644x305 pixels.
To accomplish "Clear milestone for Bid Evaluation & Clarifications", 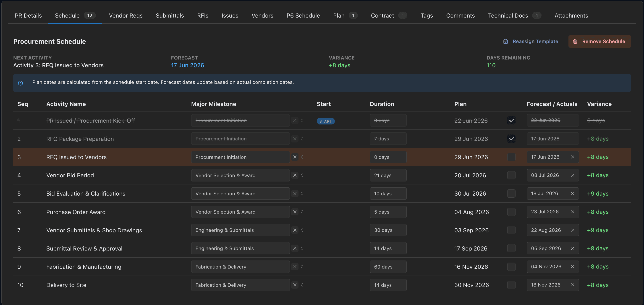I will [295, 193].
